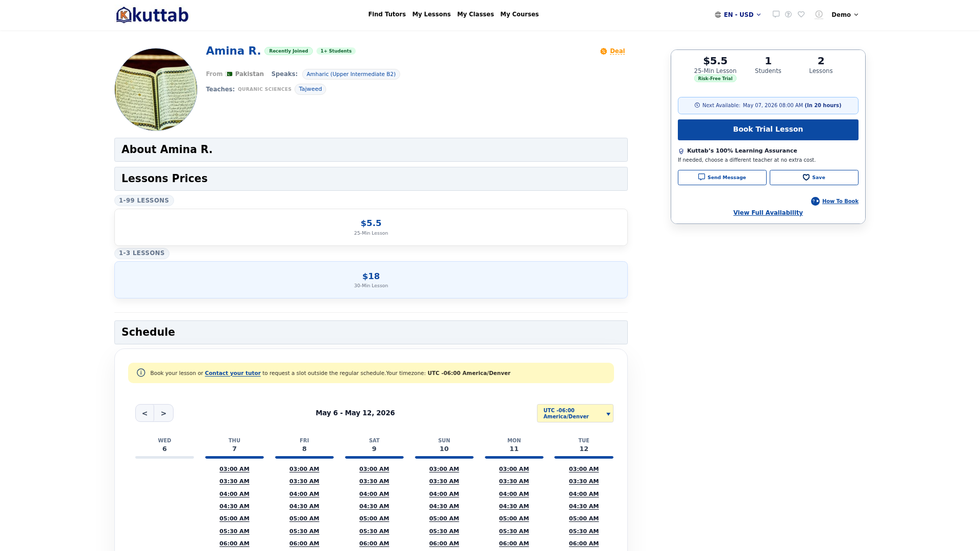This screenshot has width=980, height=551.
Task: Click the May 6 - May 12, 2026 date range
Action: (355, 413)
